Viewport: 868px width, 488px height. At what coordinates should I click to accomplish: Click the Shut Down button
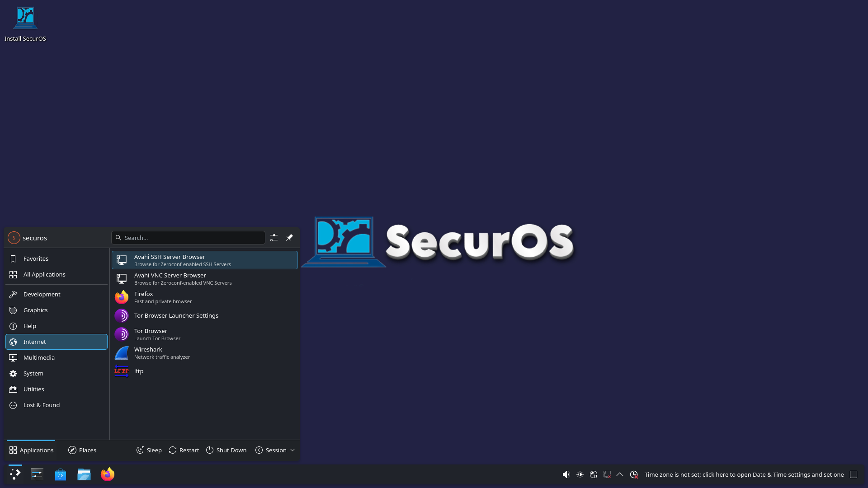(226, 450)
